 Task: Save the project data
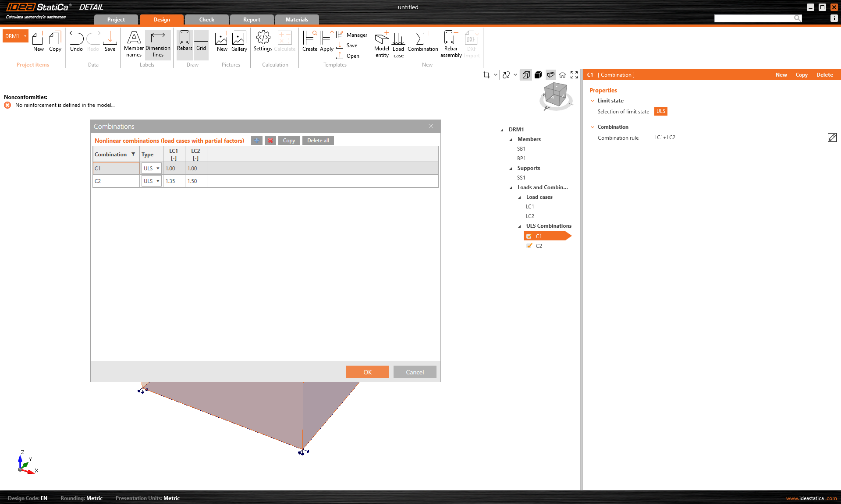(110, 41)
